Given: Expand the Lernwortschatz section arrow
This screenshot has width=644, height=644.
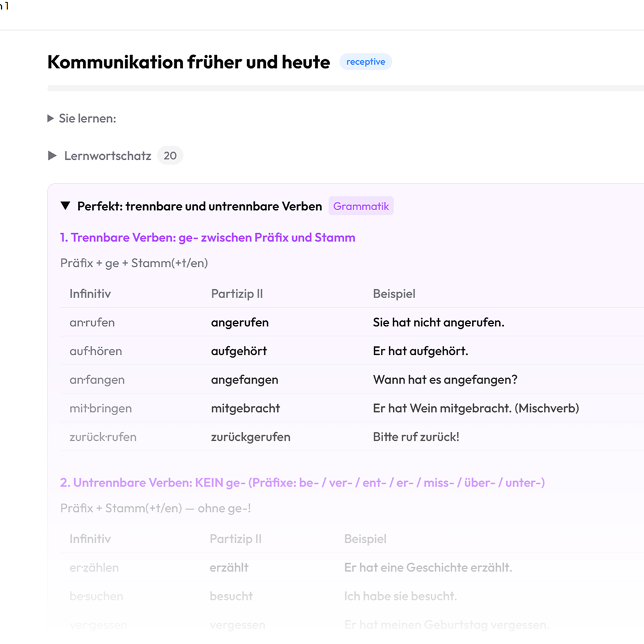Looking at the screenshot, I should [53, 156].
